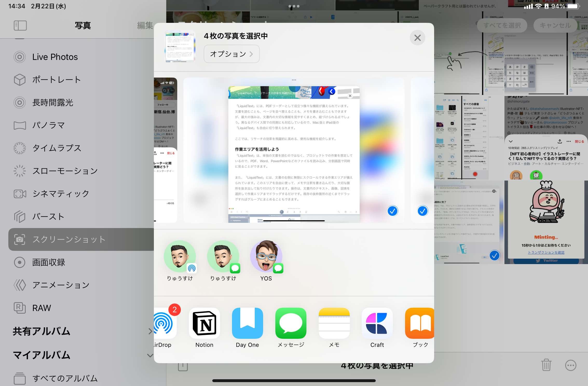Share selected photos to Notion
Image resolution: width=588 pixels, height=386 pixels.
[204, 323]
